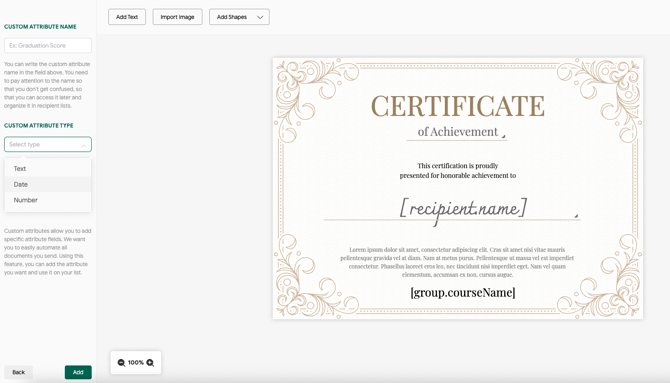Click the CUSTOM ATTRIBUTE TYPE heading

(39, 126)
